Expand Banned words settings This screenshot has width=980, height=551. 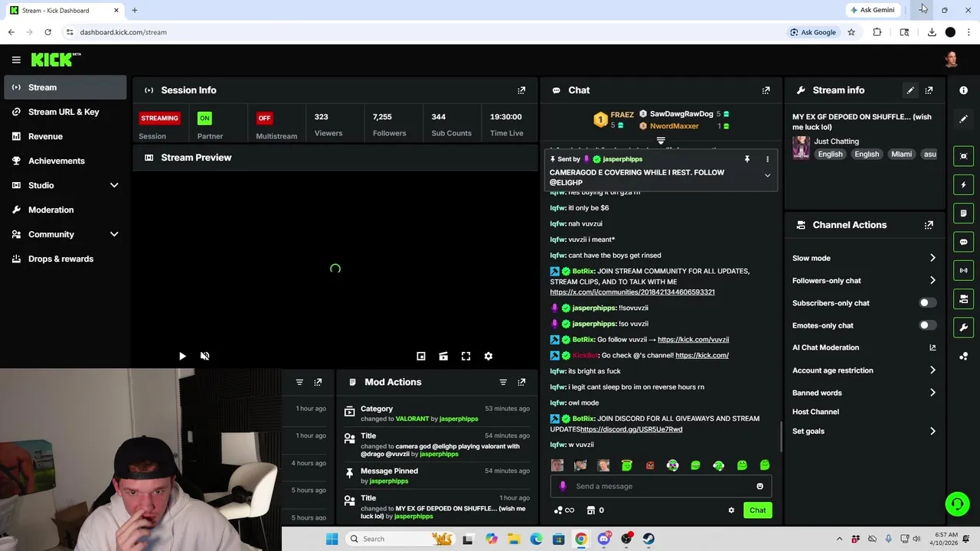pos(933,393)
